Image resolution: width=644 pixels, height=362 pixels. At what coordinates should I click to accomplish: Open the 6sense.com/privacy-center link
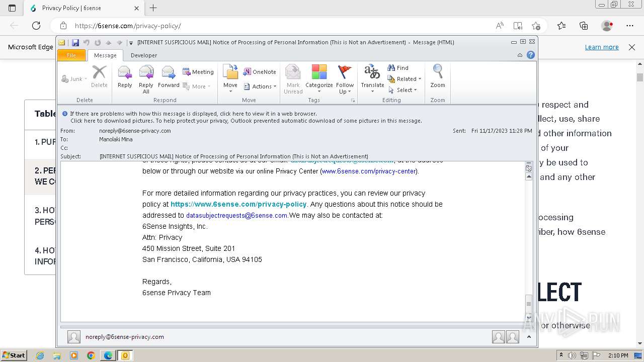369,171
